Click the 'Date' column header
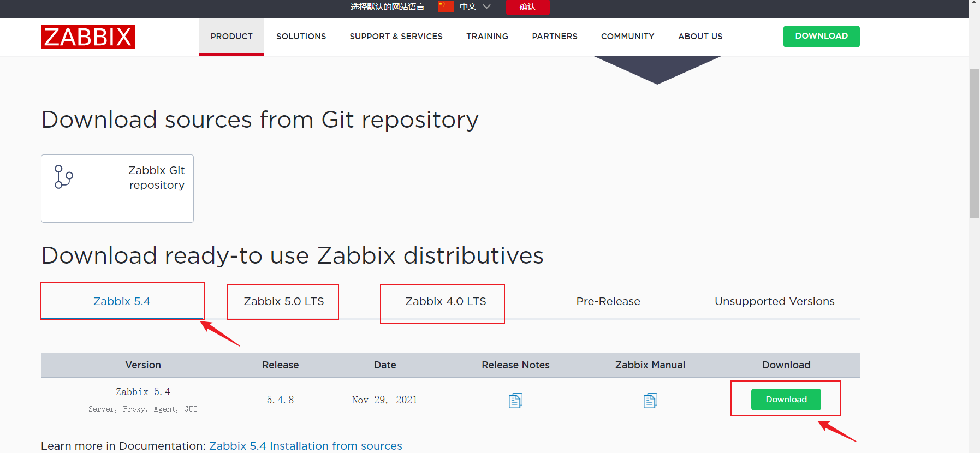980x453 pixels. [385, 365]
